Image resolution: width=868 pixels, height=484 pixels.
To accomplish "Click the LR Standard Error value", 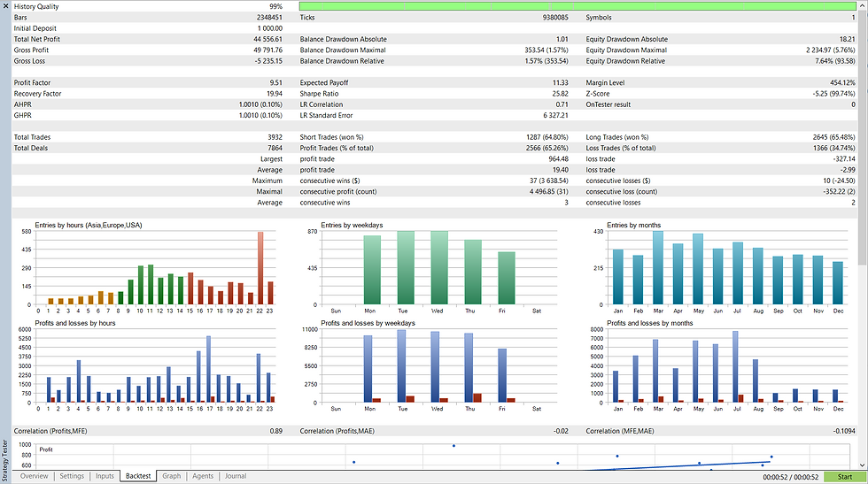I will click(556, 116).
